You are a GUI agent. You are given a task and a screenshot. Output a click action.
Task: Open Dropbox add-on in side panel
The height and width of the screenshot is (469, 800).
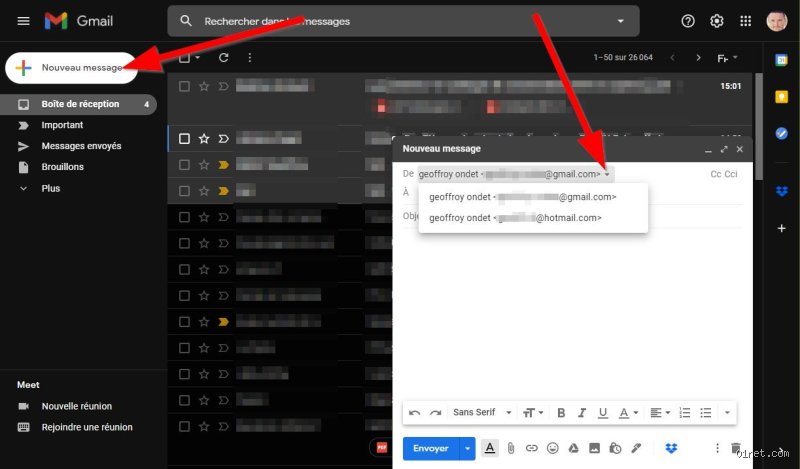781,191
